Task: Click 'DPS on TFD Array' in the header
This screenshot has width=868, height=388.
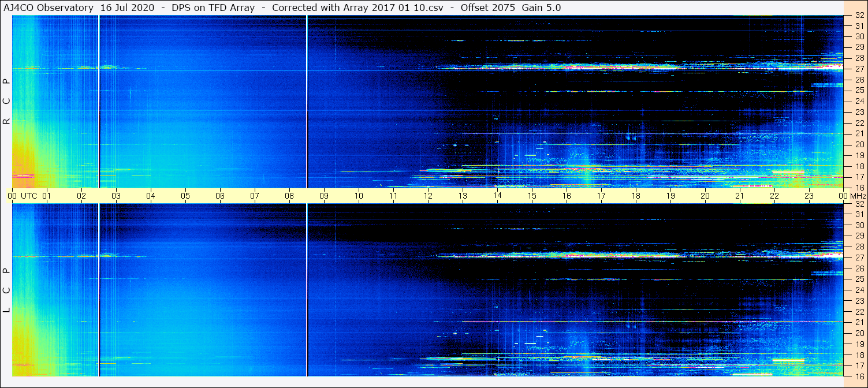Action: (x=213, y=8)
